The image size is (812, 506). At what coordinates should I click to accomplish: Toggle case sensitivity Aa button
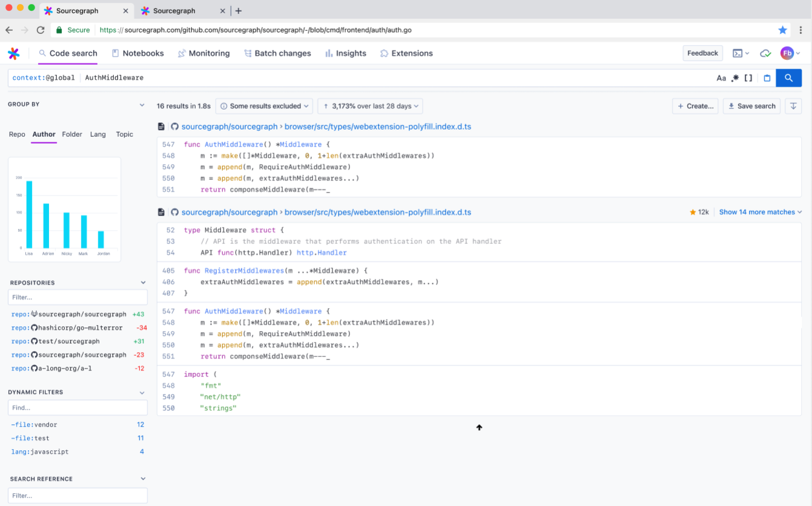point(721,78)
